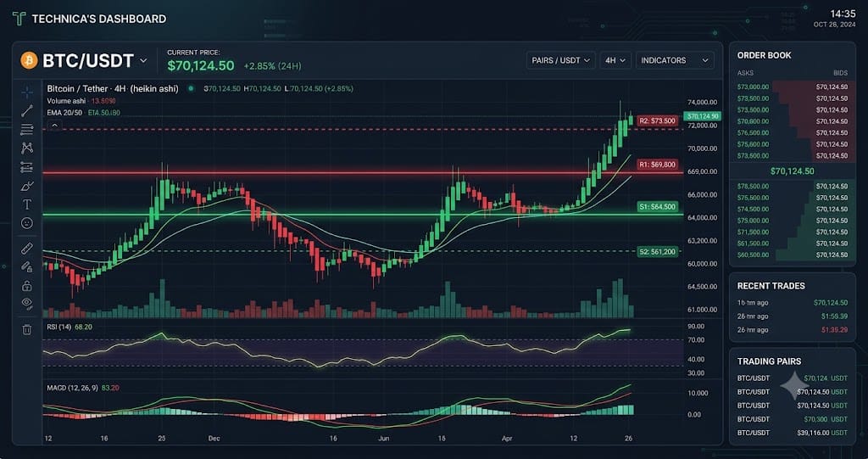Image resolution: width=868 pixels, height=459 pixels.
Task: Click the MACD (12, 26, 9) label
Action: pos(73,388)
